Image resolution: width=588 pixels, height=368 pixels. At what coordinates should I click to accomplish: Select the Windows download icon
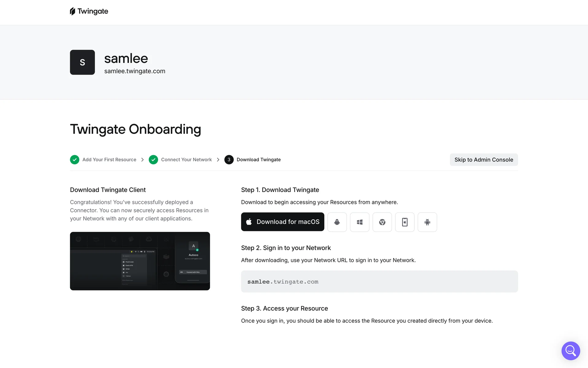(360, 222)
